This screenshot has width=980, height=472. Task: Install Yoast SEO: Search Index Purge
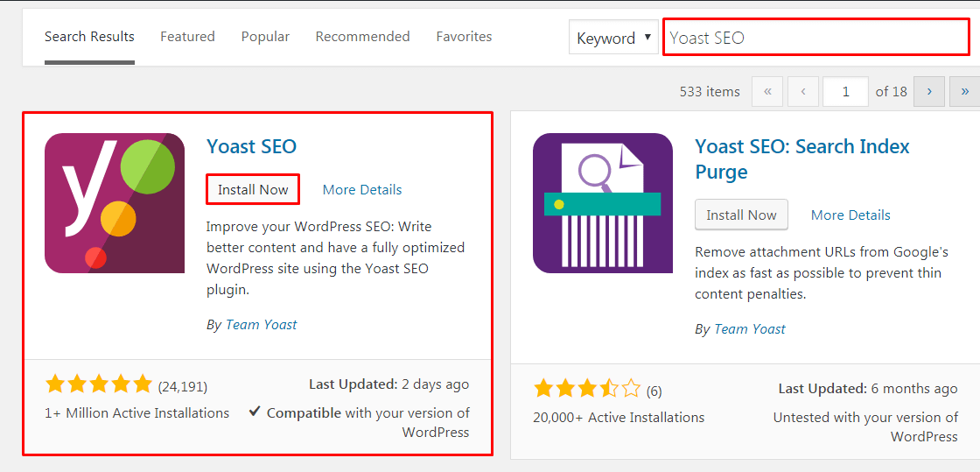click(x=741, y=215)
